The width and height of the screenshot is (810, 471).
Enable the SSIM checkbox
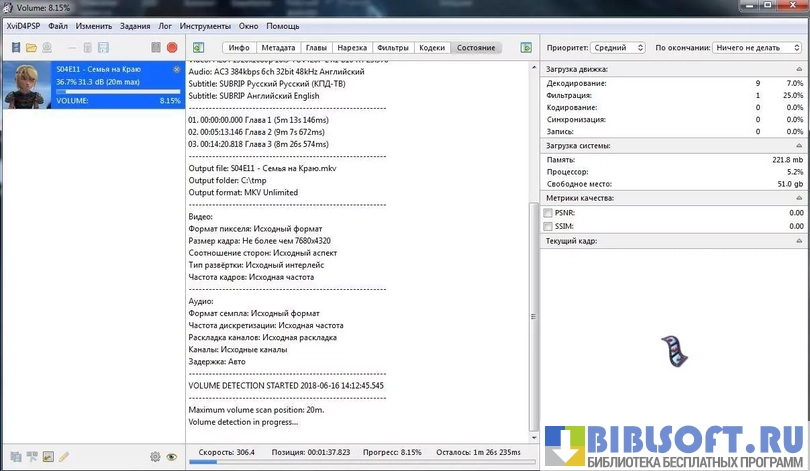pyautogui.click(x=548, y=227)
